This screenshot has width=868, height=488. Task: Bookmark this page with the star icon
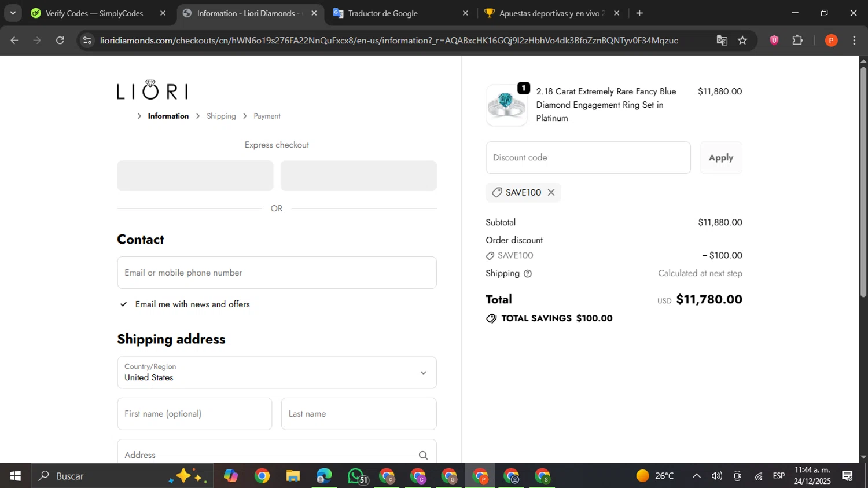(742, 41)
